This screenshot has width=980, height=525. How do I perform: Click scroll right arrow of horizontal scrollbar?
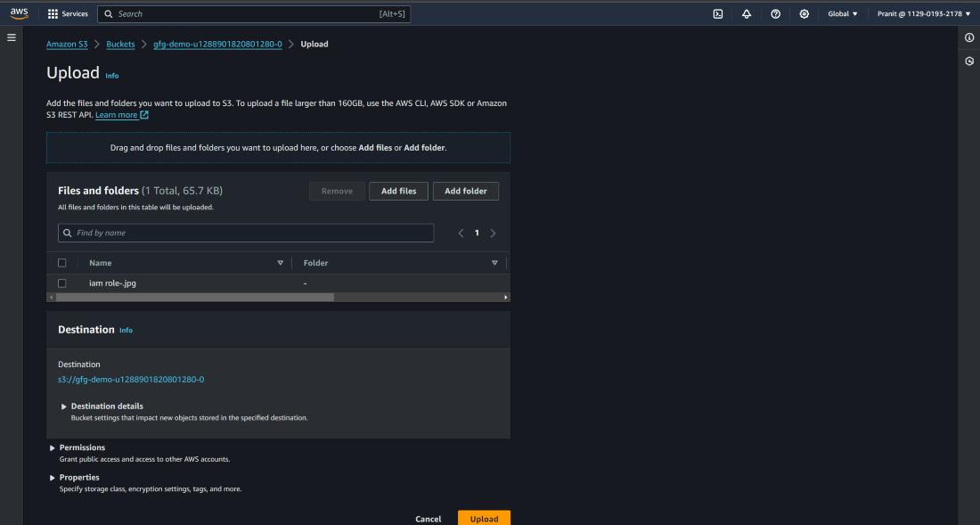click(x=506, y=298)
